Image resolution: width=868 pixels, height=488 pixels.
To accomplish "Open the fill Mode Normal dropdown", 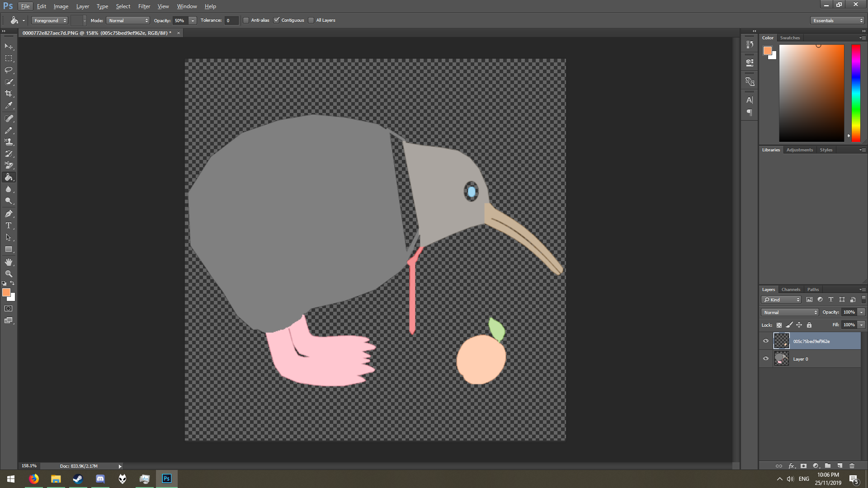I will pos(128,20).
